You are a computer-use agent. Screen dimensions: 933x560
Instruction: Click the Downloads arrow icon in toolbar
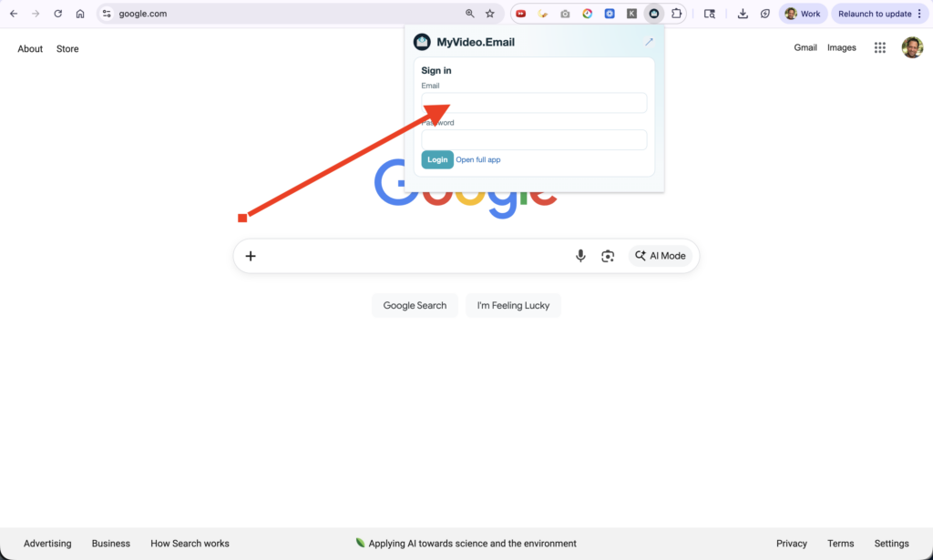point(743,14)
